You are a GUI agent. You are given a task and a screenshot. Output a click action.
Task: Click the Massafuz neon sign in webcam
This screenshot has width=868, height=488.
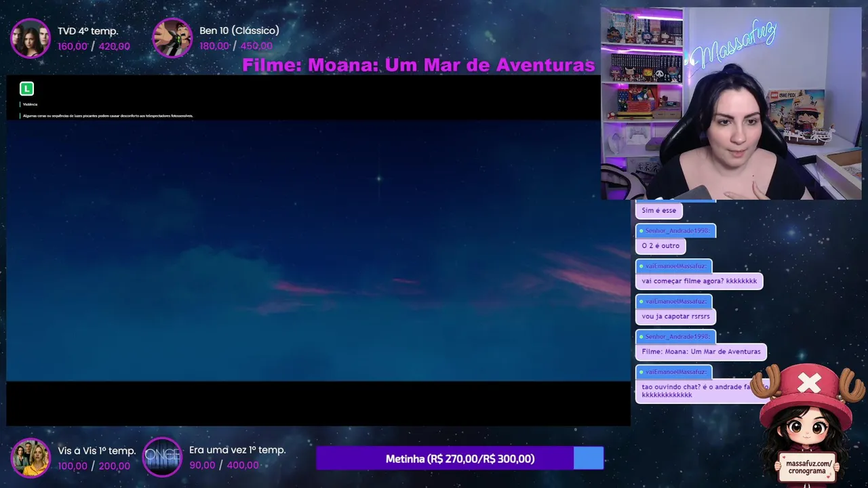coord(734,45)
